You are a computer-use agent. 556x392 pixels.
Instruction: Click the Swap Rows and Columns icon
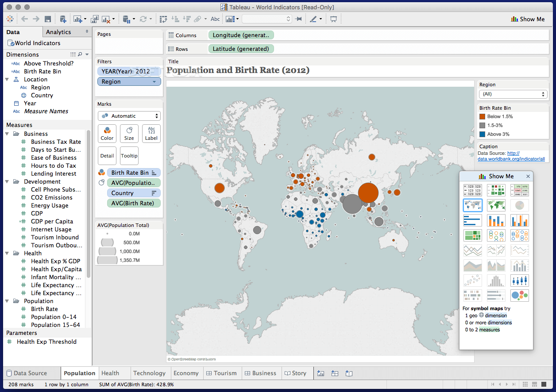click(163, 19)
